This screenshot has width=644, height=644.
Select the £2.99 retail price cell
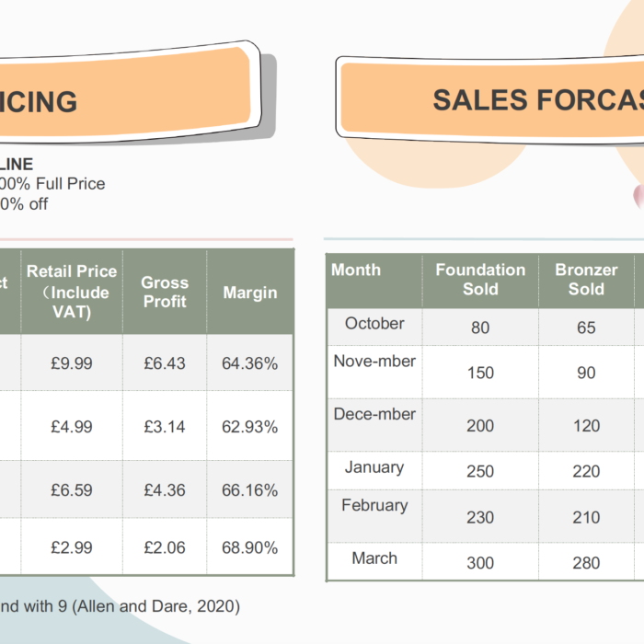[x=72, y=547]
